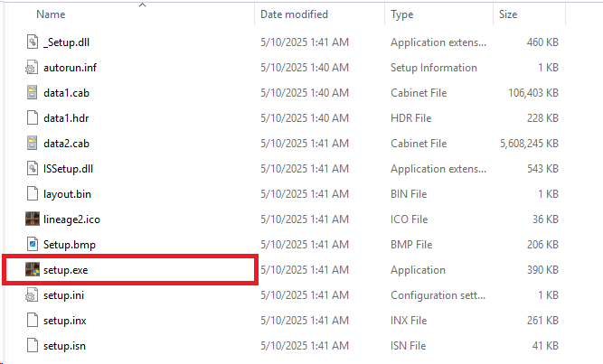
Task: Click the _Setup.dll file icon
Action: coord(33,42)
